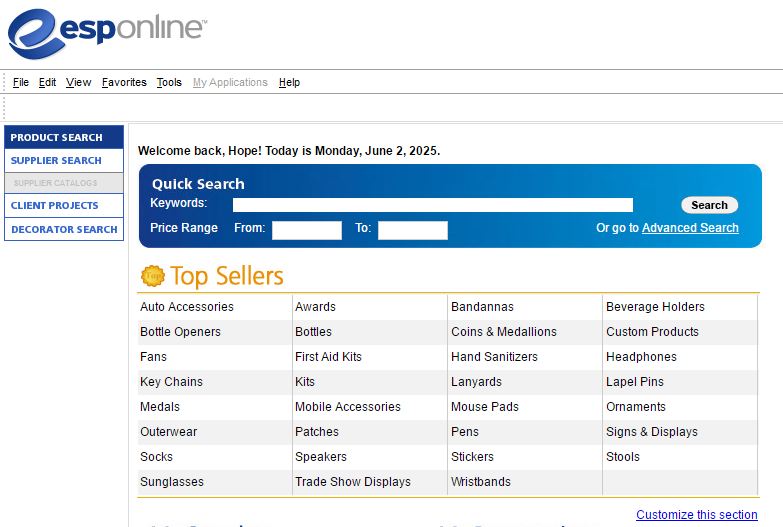
Task: Open First Aid Kits category
Action: tap(328, 357)
